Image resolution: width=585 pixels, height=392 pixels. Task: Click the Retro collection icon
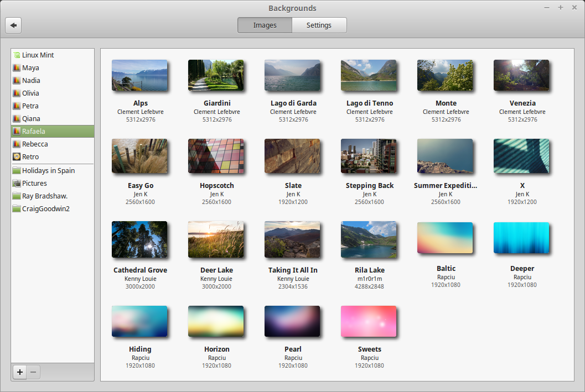pyautogui.click(x=17, y=157)
